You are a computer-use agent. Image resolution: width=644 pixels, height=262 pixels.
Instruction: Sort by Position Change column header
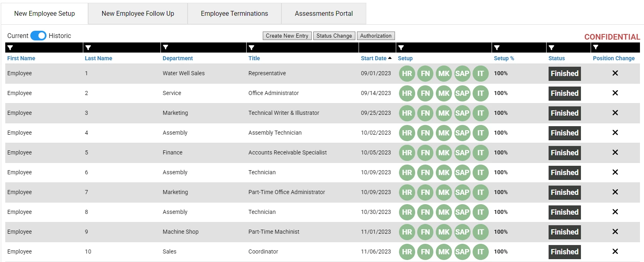614,58
